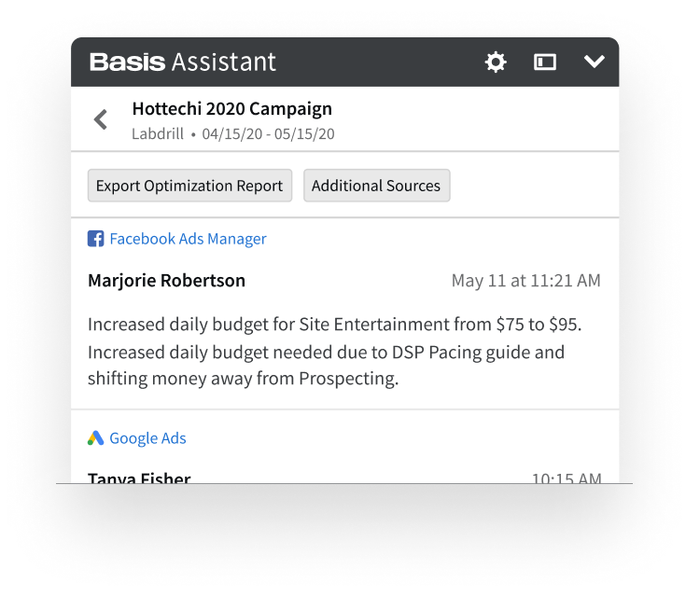Viewport: 700px width, 596px height.
Task: Open Basis Assistant settings gear
Action: point(496,62)
